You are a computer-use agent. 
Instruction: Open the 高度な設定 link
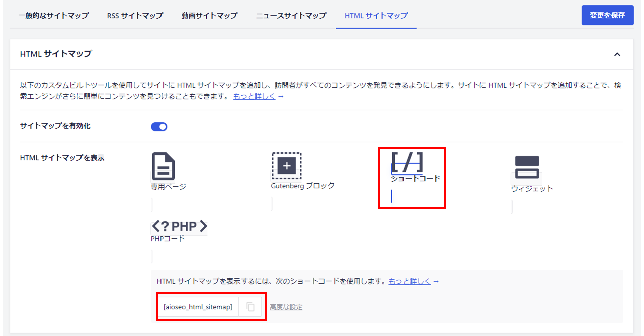(x=286, y=307)
